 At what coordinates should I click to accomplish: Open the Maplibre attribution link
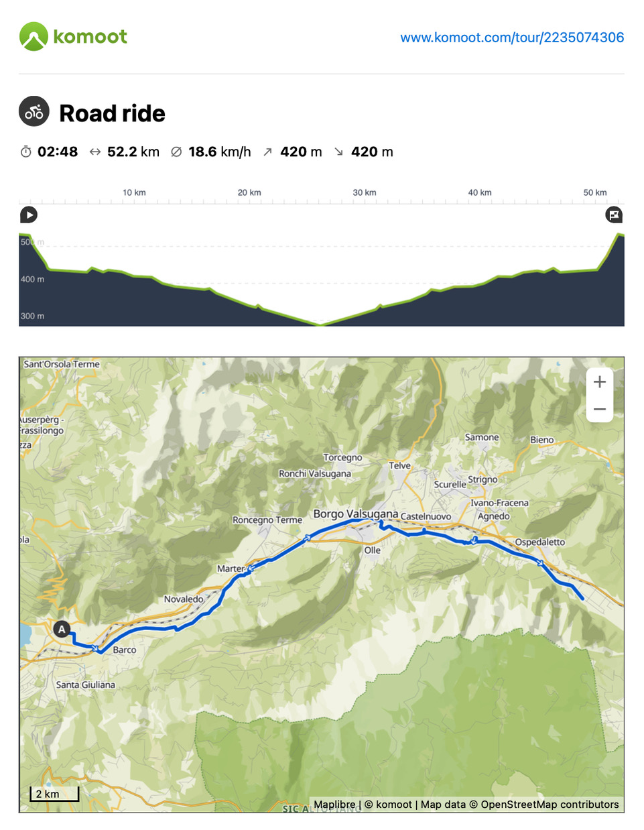pyautogui.click(x=334, y=805)
